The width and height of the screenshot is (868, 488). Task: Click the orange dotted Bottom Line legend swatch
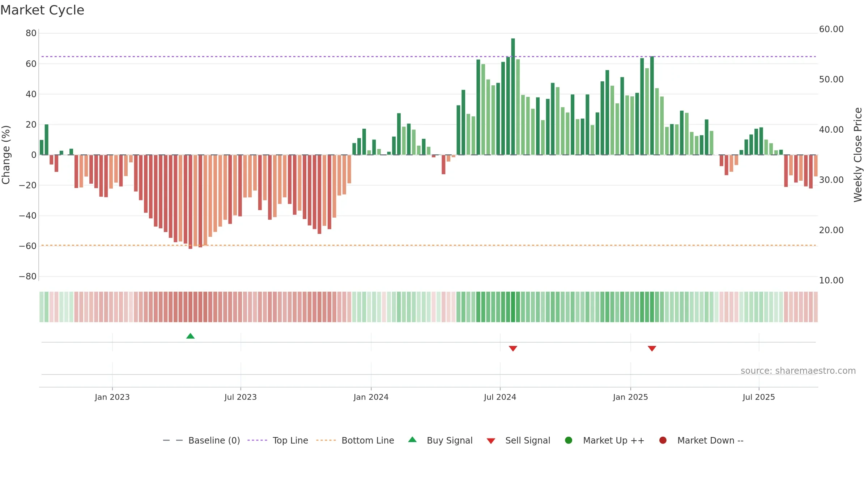326,440
